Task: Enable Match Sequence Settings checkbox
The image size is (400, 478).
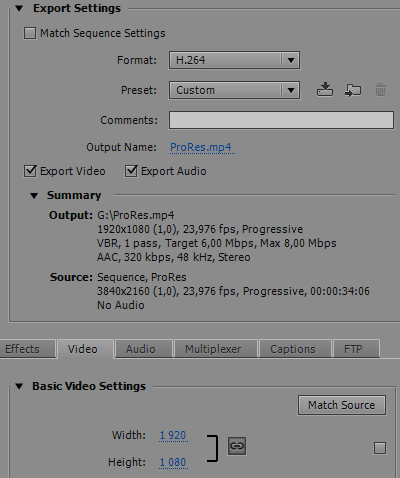Action: point(30,33)
